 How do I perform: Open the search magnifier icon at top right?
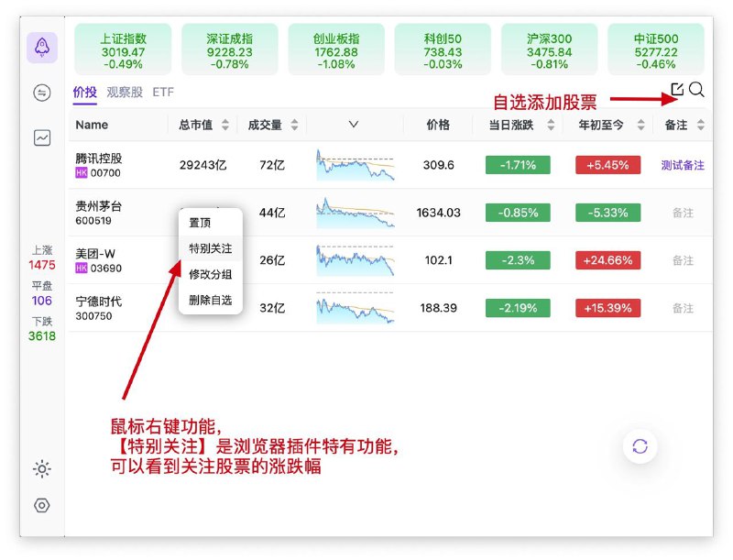[697, 91]
